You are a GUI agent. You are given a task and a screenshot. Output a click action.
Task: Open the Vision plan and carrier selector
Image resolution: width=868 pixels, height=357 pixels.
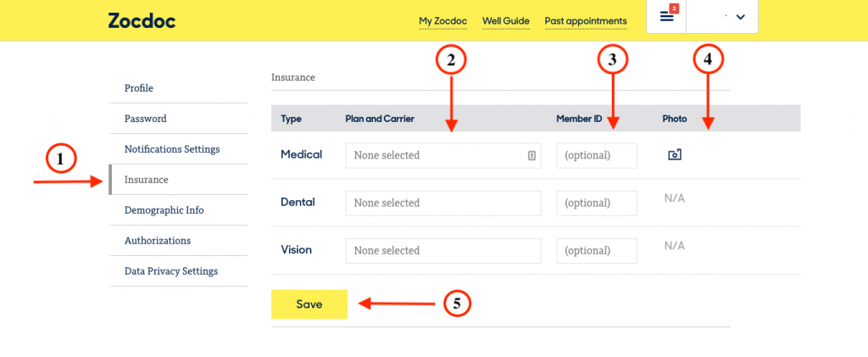443,251
